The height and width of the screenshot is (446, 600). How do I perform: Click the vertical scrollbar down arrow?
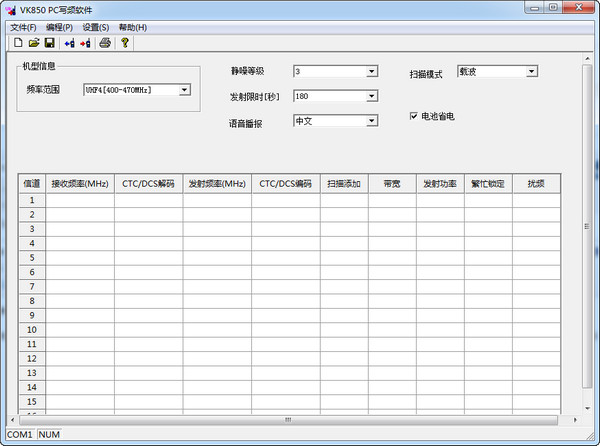pyautogui.click(x=587, y=409)
